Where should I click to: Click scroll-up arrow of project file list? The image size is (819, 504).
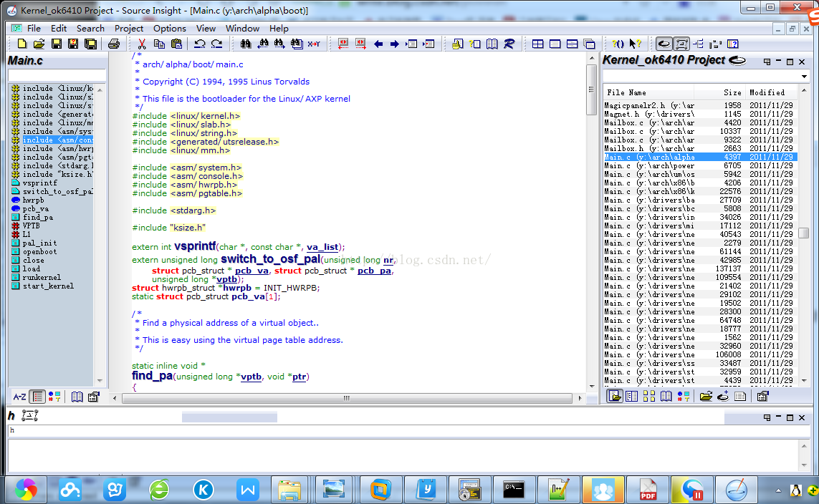pos(804,90)
